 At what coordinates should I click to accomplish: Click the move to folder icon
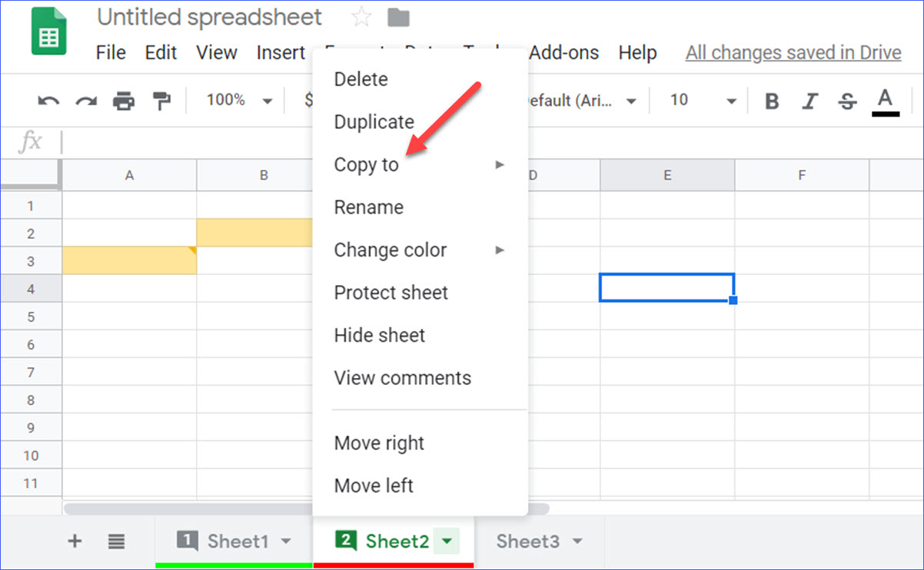point(398,17)
